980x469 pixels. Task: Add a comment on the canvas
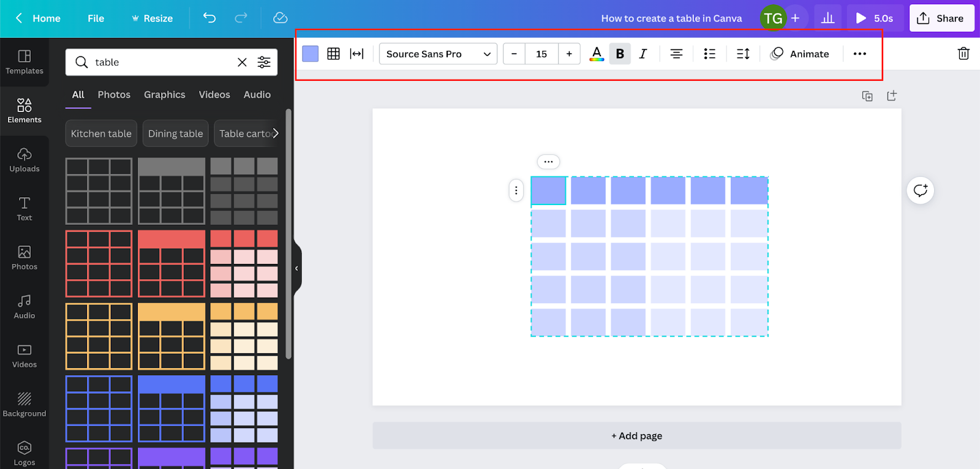[x=921, y=190]
